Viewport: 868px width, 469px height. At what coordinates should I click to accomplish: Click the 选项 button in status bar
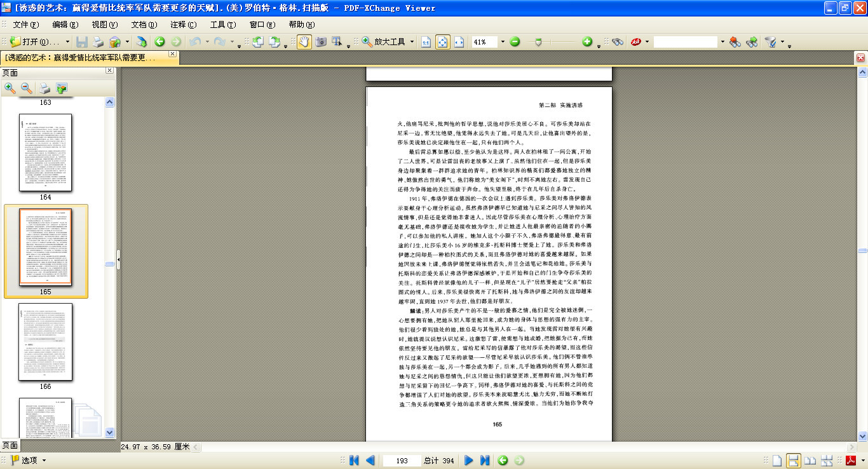point(29,461)
